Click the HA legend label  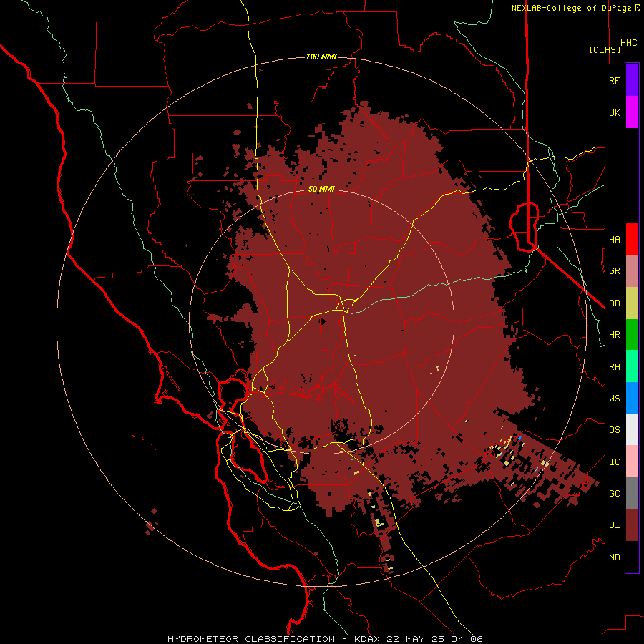tap(614, 239)
